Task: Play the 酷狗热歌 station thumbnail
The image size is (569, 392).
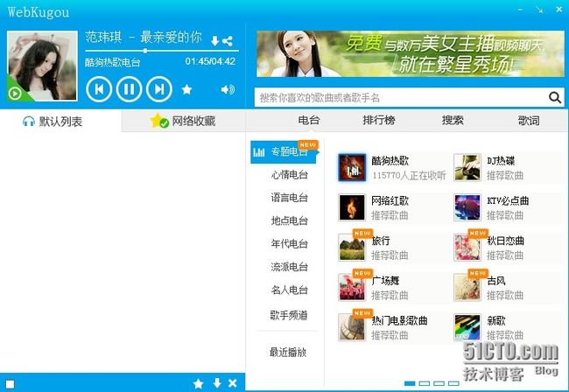Action: tap(352, 167)
